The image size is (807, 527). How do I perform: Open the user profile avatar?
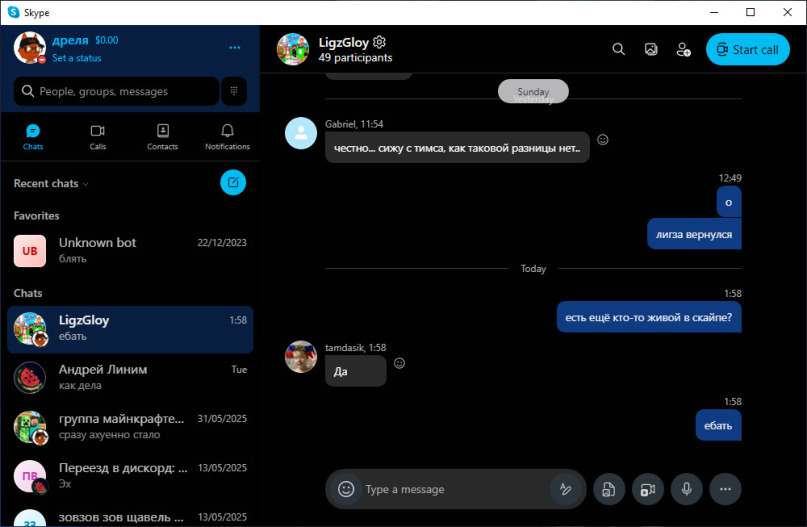point(29,48)
